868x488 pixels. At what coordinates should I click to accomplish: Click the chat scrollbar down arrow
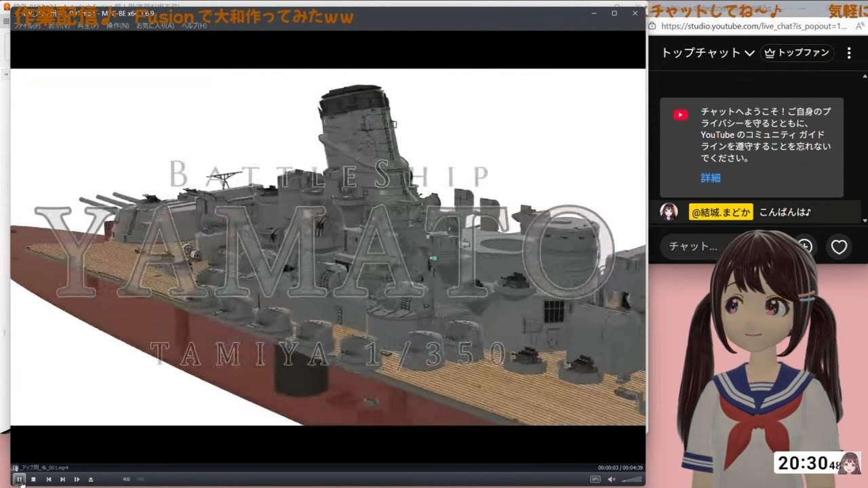(x=865, y=221)
